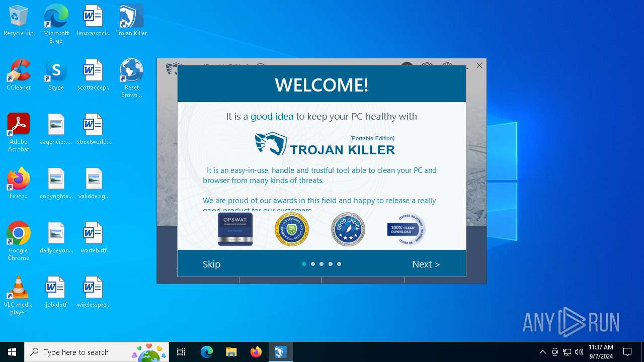Launch Adobe Acrobat from desktop
The height and width of the screenshot is (362, 644).
coord(19,133)
